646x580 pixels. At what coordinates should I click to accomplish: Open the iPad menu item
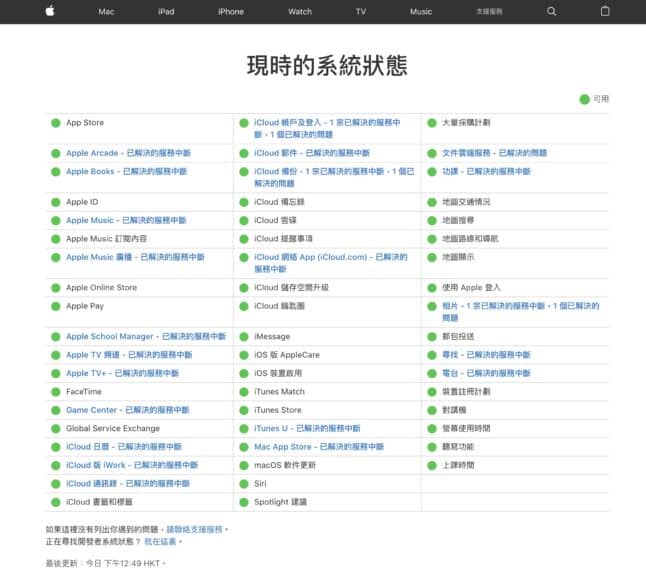pos(166,12)
